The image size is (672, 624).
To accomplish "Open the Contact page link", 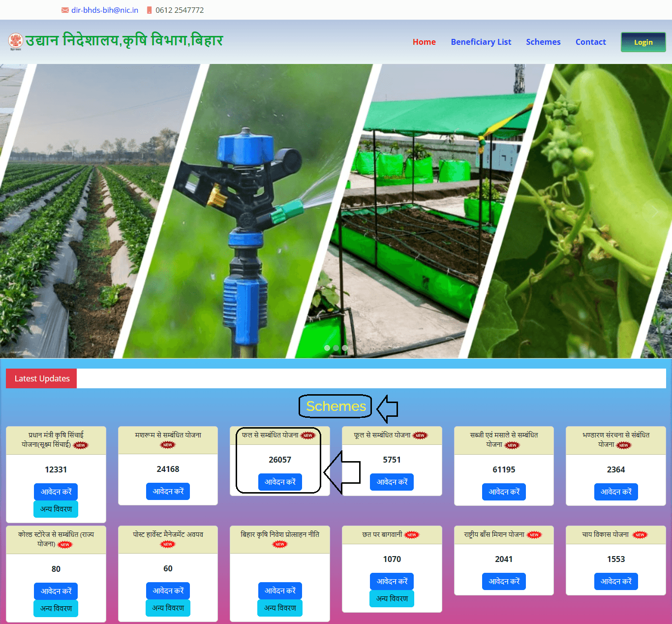I will click(590, 42).
